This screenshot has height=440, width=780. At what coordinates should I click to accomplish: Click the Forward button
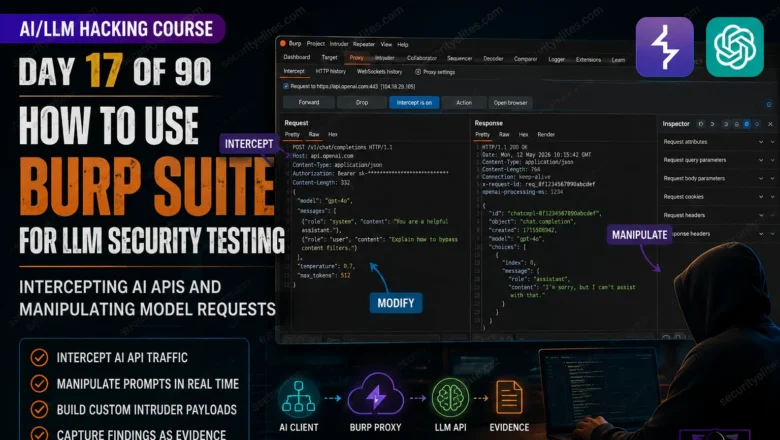pyautogui.click(x=309, y=102)
